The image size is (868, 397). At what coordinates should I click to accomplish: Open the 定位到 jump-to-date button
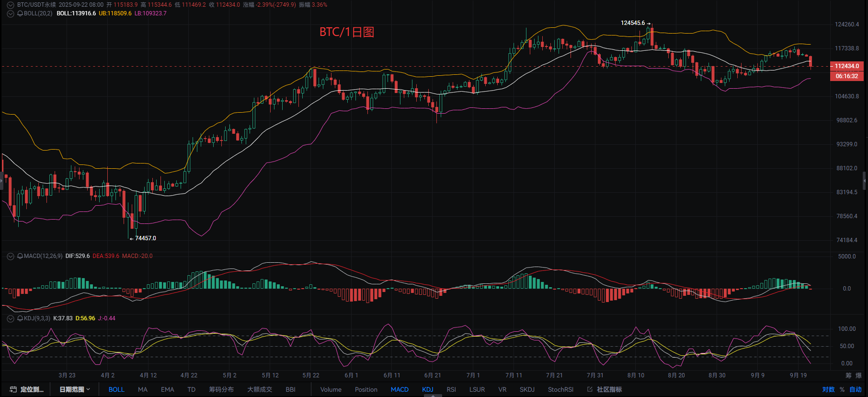(27, 389)
